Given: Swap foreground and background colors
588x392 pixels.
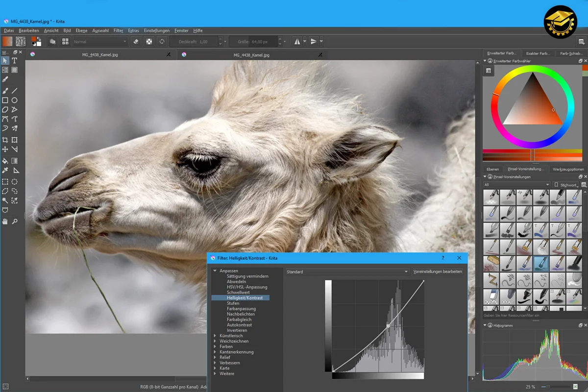Looking at the screenshot, I should click(39, 38).
